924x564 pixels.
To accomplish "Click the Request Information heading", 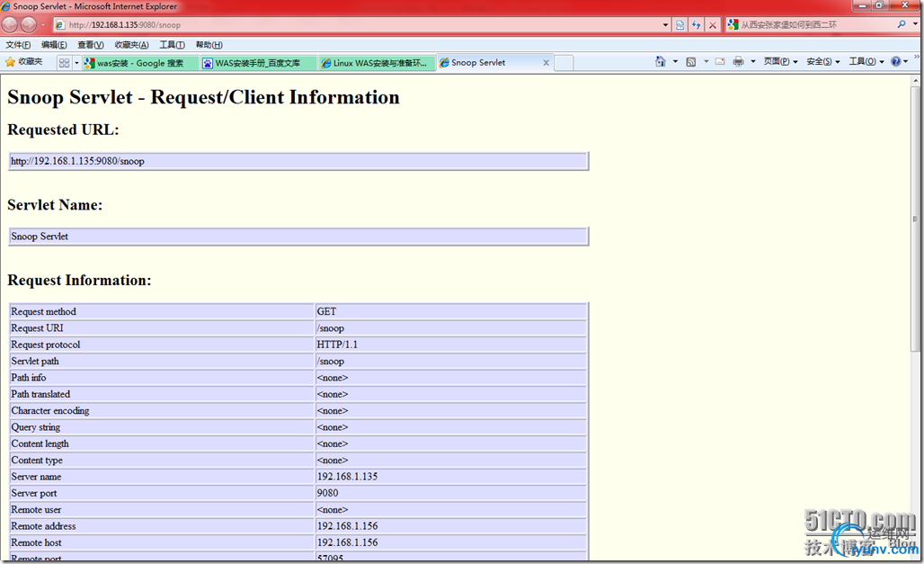I will click(x=79, y=281).
